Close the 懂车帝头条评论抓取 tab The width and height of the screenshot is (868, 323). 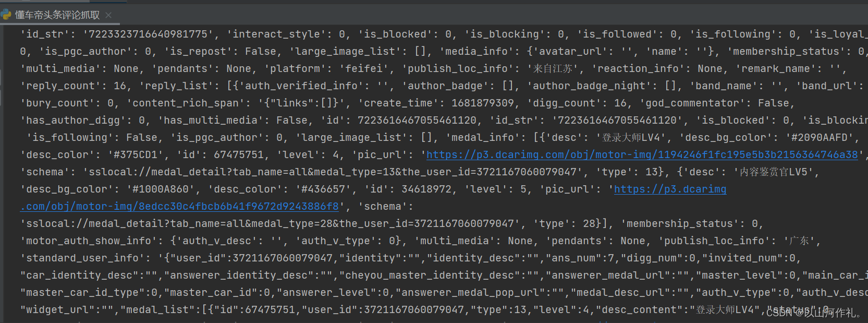point(108,15)
